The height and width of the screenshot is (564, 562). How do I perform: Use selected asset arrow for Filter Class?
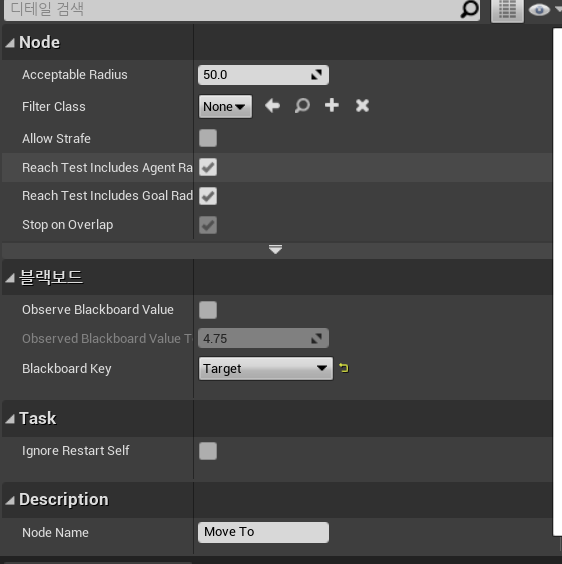point(272,106)
